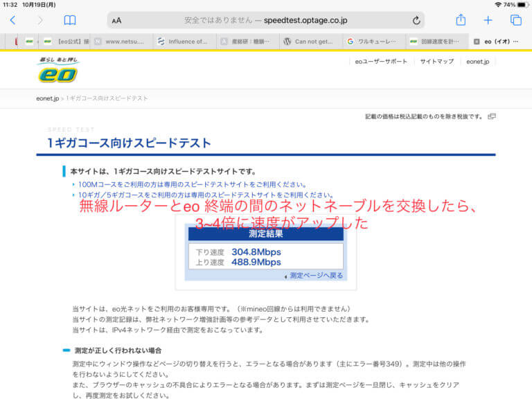Click the 1ギガコース向けスピードテスト heading
The height and width of the screenshot is (399, 532).
[x=129, y=143]
